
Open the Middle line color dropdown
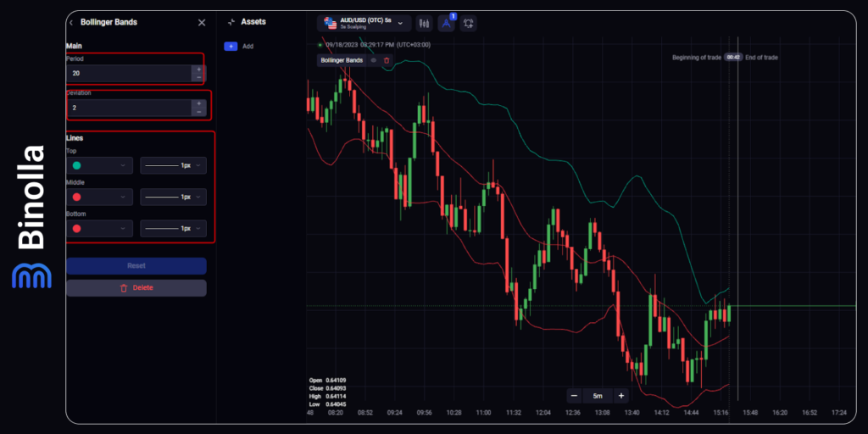tap(100, 197)
